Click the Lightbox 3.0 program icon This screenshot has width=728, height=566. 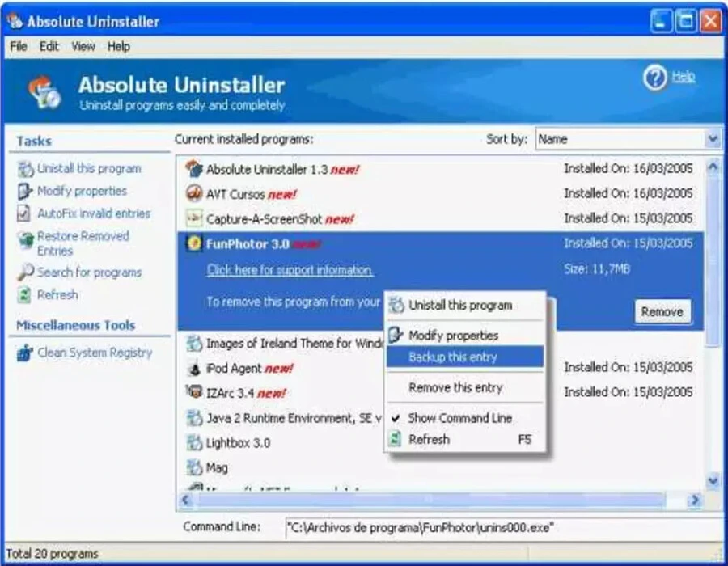[x=193, y=443]
